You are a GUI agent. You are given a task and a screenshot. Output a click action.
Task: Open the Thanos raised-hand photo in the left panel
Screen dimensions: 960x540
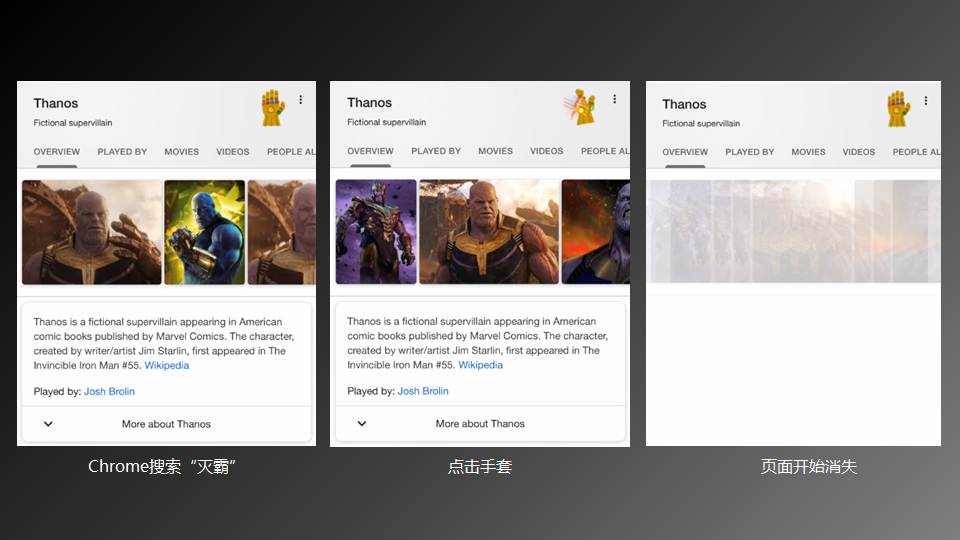tap(92, 232)
